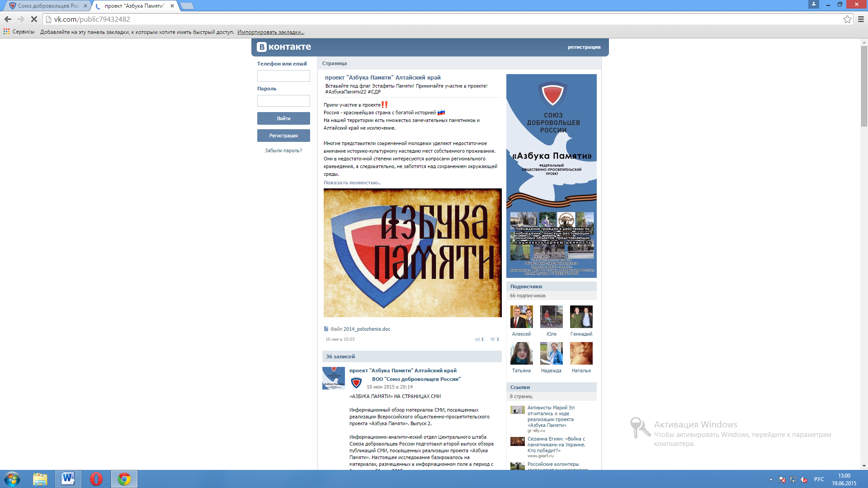
Task: Open subscriber Татьяна's photo
Action: pos(522,353)
